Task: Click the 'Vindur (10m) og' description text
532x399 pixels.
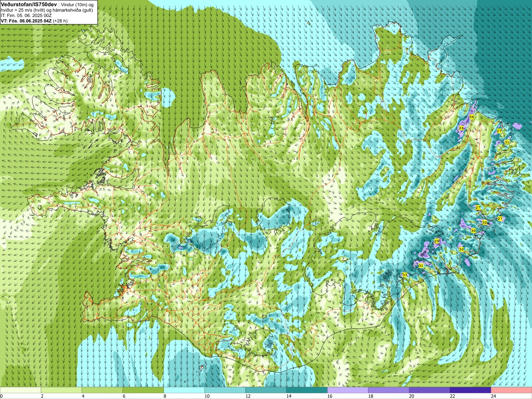Action: tap(77, 5)
